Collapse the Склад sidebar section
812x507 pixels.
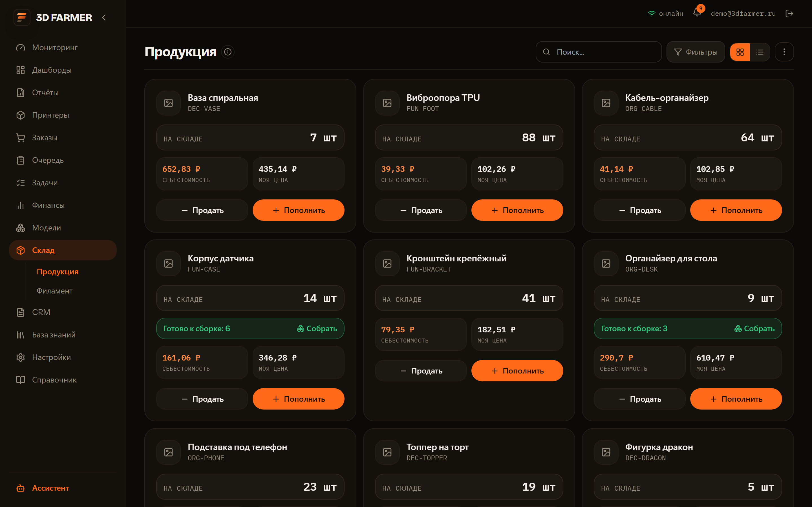click(63, 250)
